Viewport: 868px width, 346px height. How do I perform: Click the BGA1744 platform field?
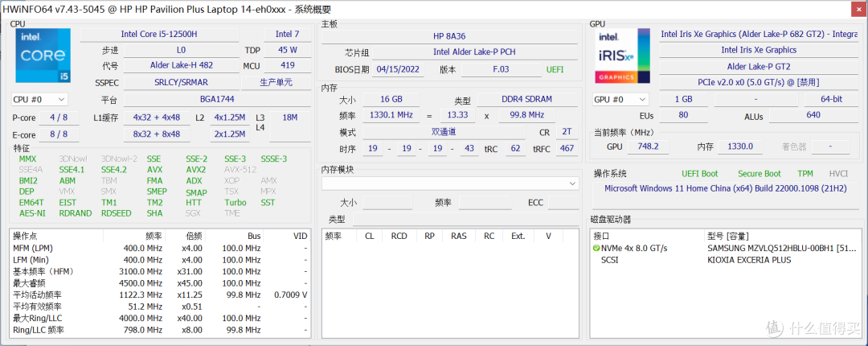(x=216, y=100)
